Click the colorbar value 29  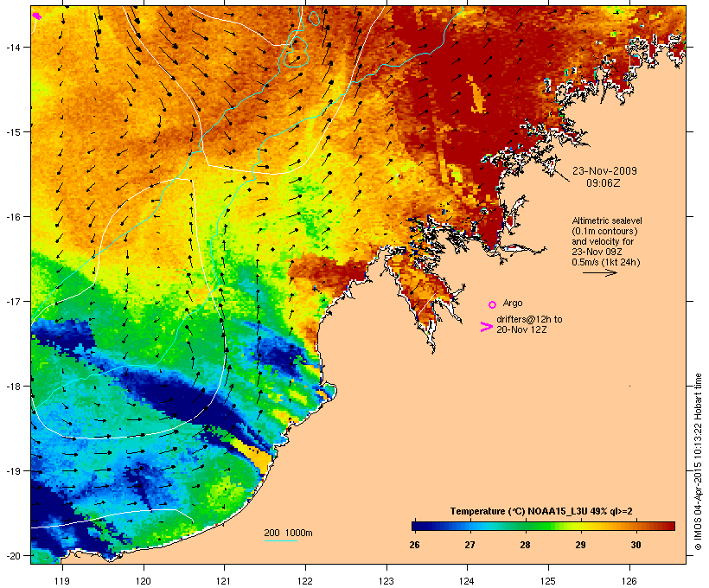tap(580, 545)
